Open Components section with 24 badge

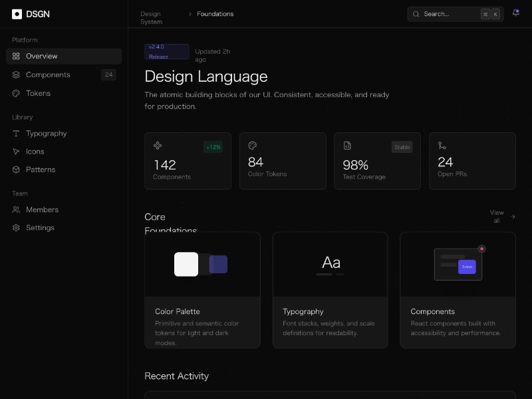[48, 75]
